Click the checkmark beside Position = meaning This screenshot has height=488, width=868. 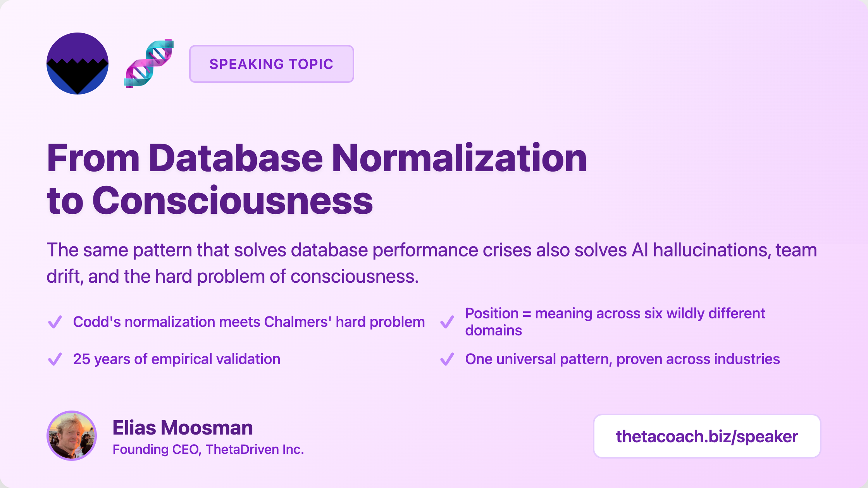click(447, 322)
